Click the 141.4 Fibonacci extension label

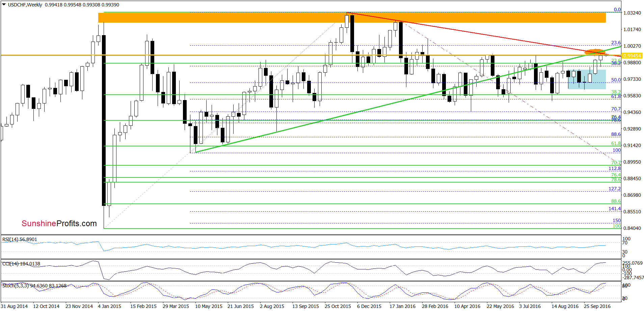point(615,209)
